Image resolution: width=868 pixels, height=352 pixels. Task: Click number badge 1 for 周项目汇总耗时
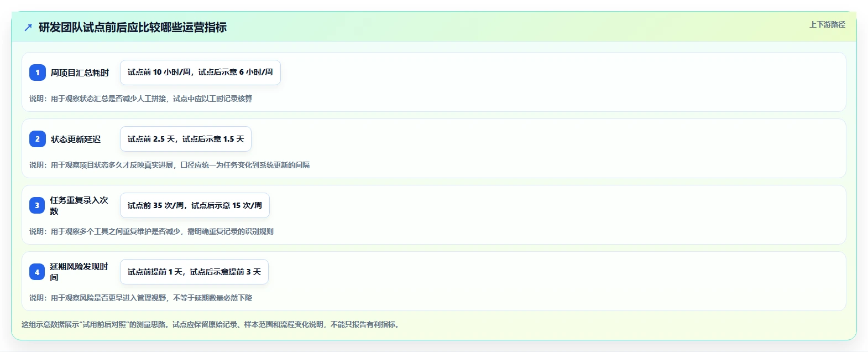38,73
